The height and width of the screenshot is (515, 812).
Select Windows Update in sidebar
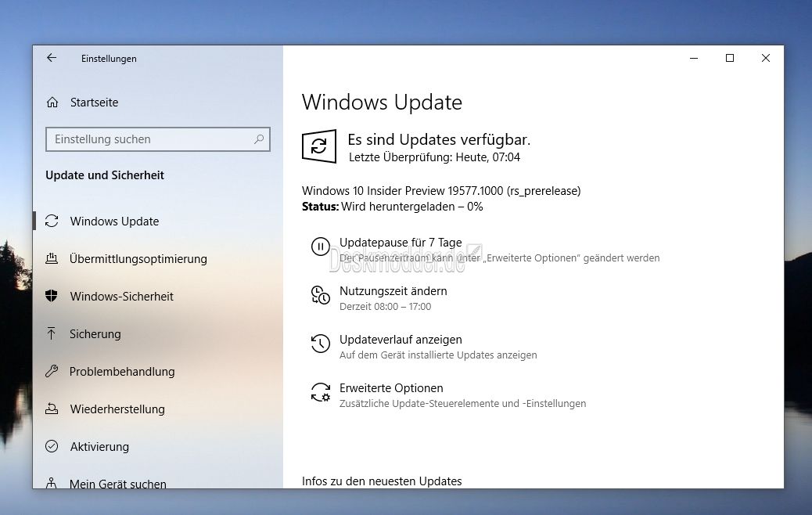[114, 221]
